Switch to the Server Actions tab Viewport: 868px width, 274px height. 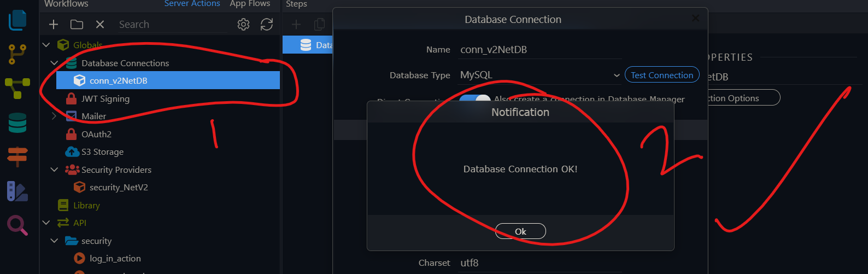(192, 4)
